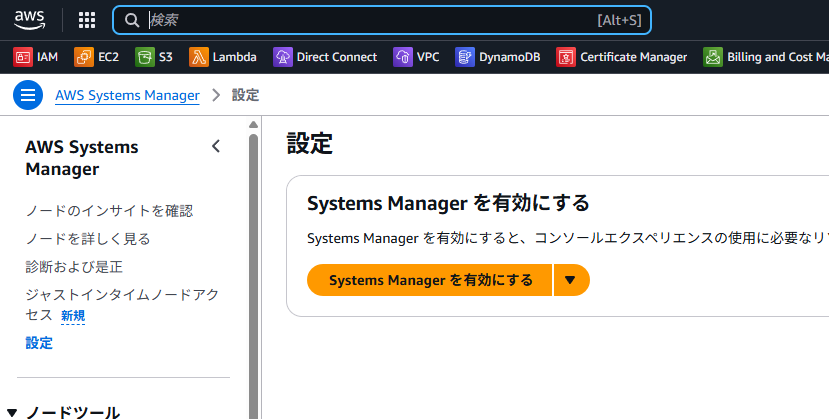Click the sidebar scrollbar up arrow
Screen dimensions: 829x419
click(253, 125)
